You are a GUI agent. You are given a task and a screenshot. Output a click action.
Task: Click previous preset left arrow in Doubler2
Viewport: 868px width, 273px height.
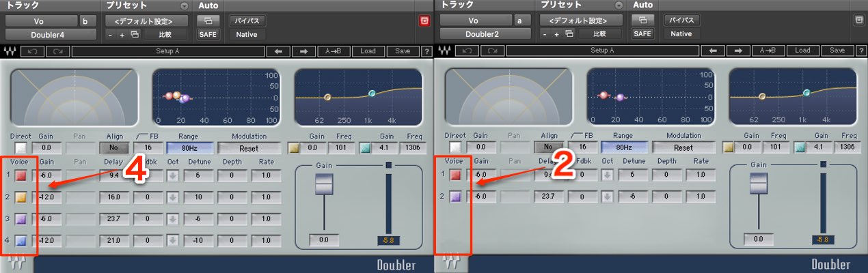(713, 51)
